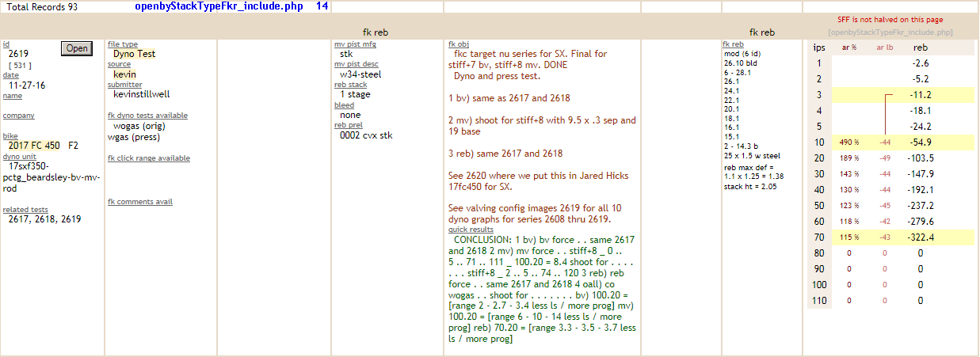
Task: Click the "bleed" field label
Action: (x=344, y=105)
